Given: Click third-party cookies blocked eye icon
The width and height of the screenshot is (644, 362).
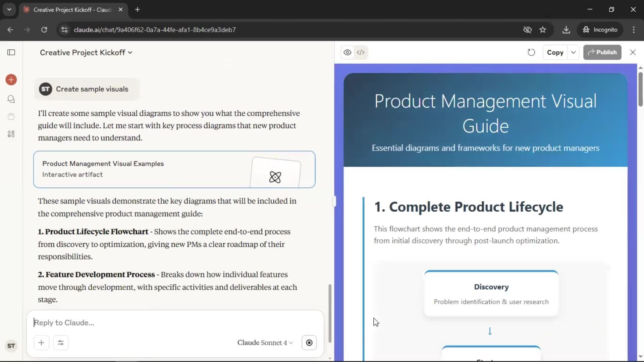Looking at the screenshot, I should click(527, 30).
